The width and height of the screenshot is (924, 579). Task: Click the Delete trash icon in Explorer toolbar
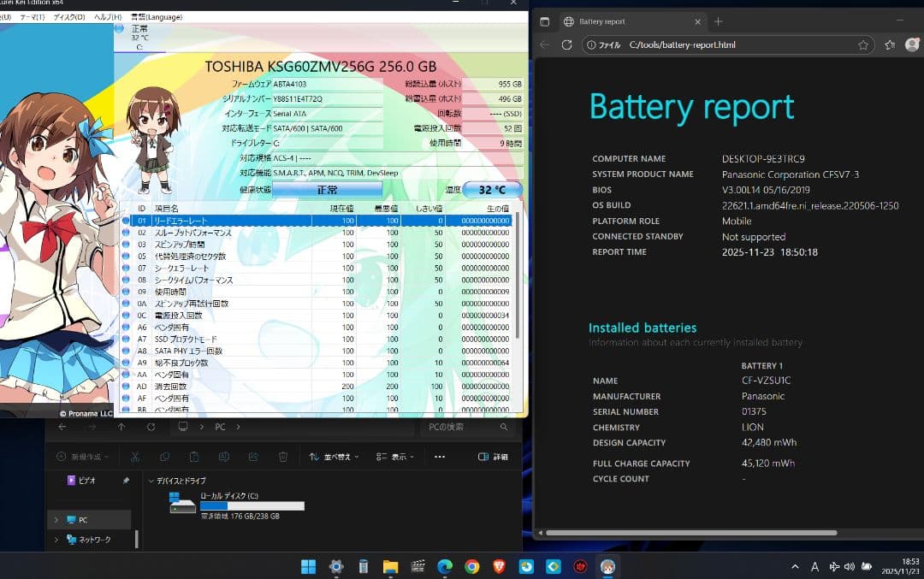click(282, 458)
